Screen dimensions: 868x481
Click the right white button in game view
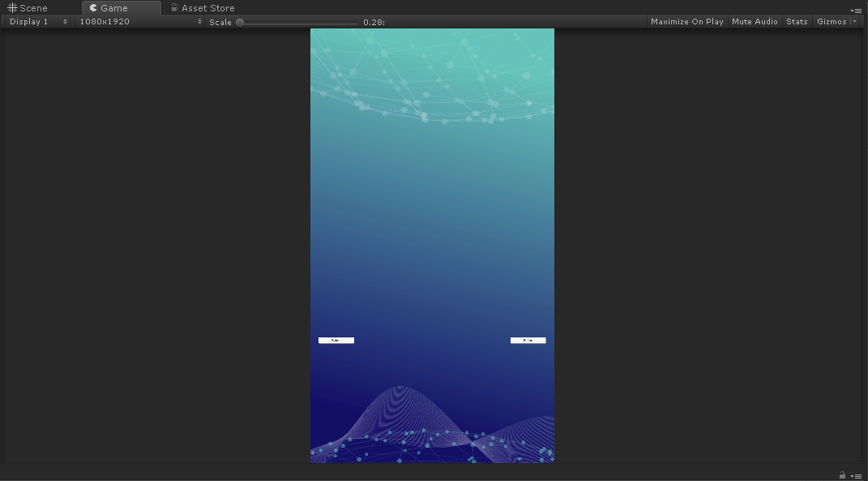click(x=528, y=340)
